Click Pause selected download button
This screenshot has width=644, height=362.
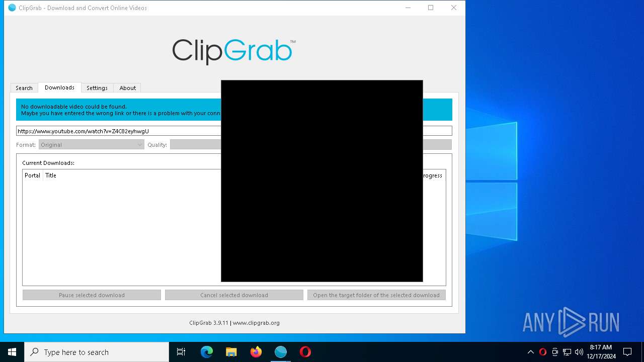92,295
